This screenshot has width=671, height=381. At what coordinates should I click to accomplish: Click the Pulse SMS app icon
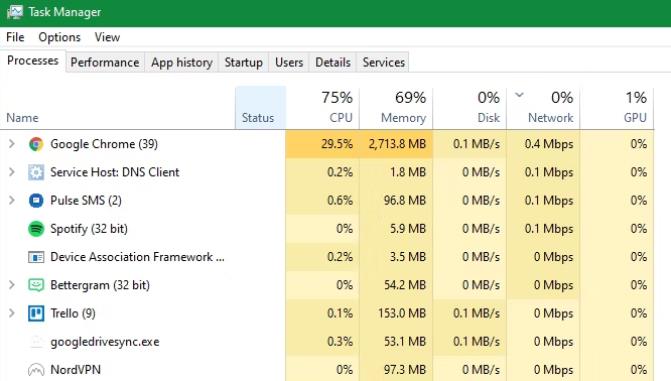click(36, 200)
